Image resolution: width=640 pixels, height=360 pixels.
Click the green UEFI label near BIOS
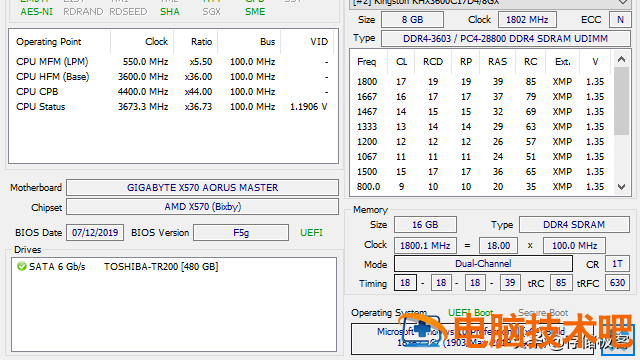point(311,233)
